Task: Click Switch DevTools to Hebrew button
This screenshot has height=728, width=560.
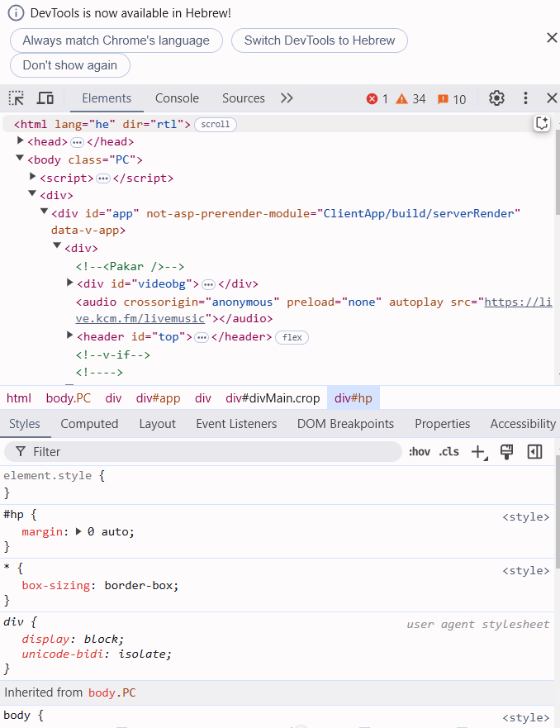Action: pos(320,40)
